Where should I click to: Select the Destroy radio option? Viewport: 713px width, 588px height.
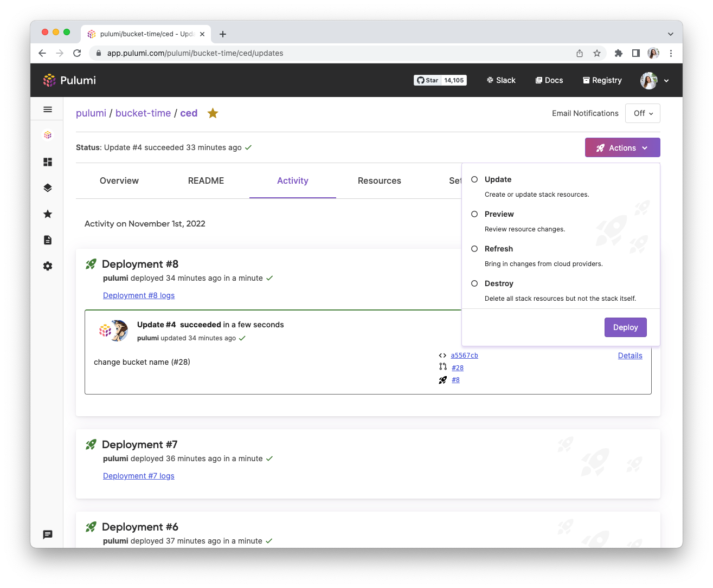474,283
